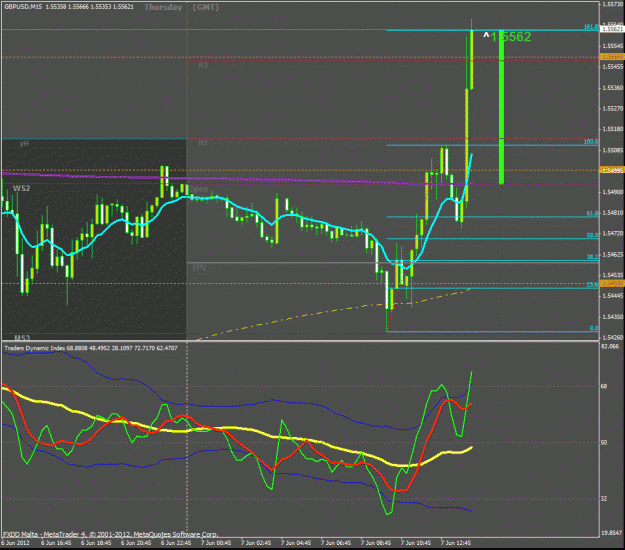Click the 7 Jun 00:45 time label
The width and height of the screenshot is (625, 550).
[216, 543]
